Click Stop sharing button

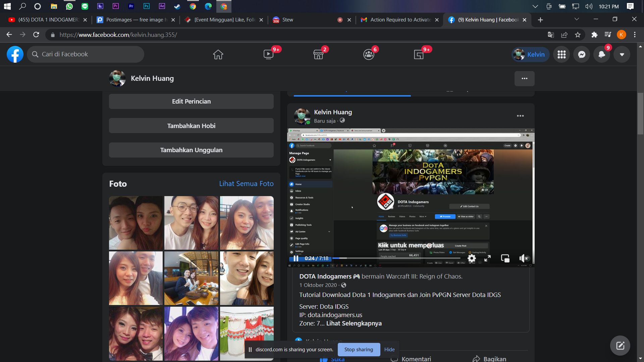(x=359, y=349)
